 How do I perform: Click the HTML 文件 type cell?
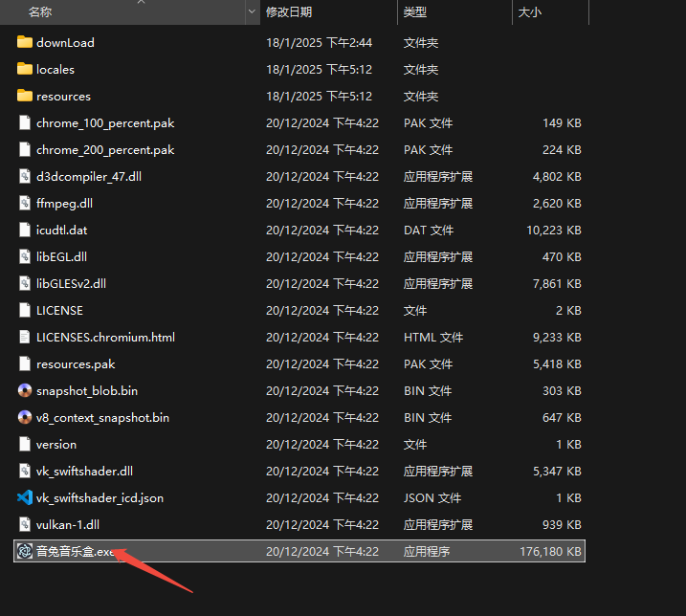433,338
